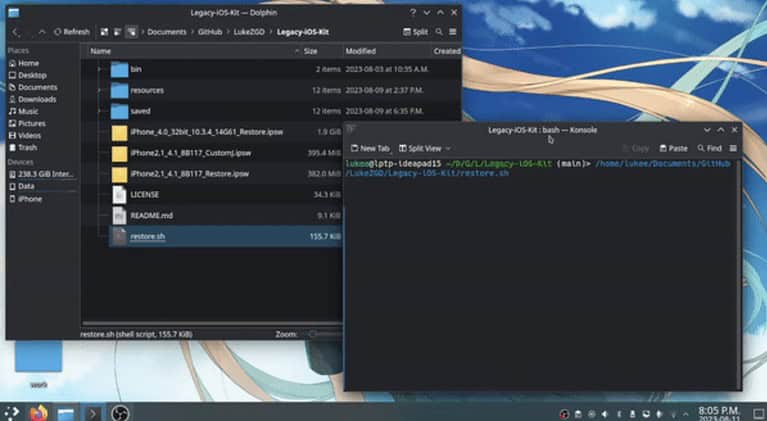Adjust the Zoom slider in Dolphin status bar
The image size is (767, 421).
(x=315, y=333)
